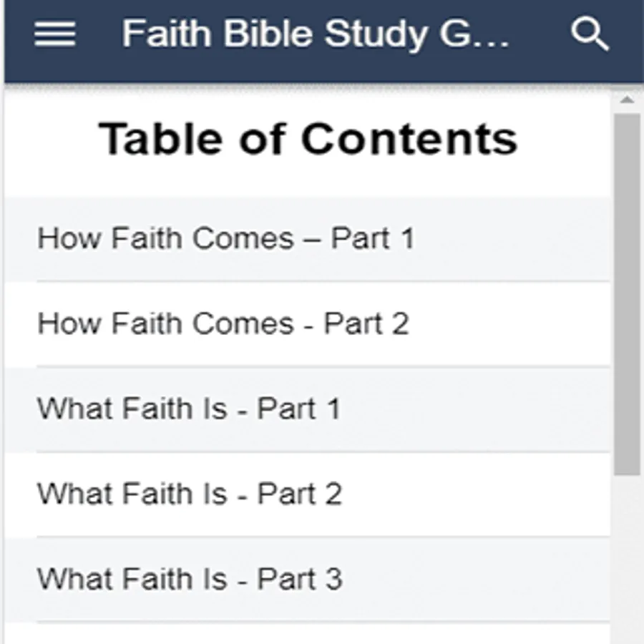Open How Faith Comes – Part 1
The width and height of the screenshot is (644, 644).
coord(307,238)
